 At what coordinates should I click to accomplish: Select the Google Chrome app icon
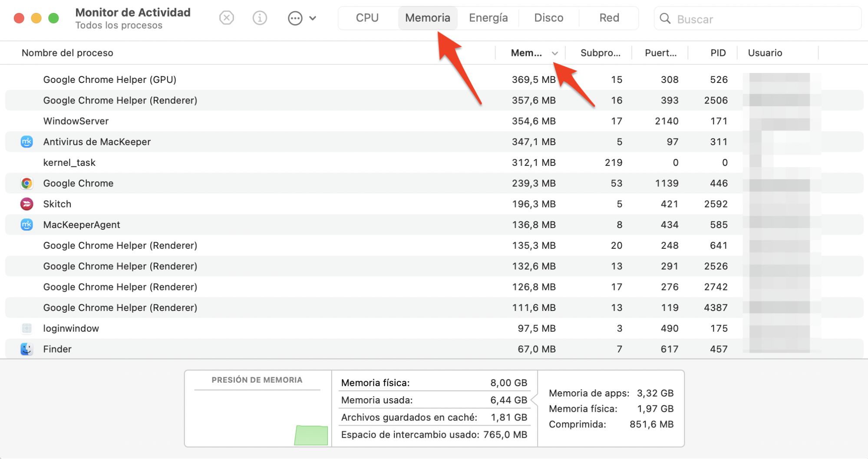(x=26, y=183)
